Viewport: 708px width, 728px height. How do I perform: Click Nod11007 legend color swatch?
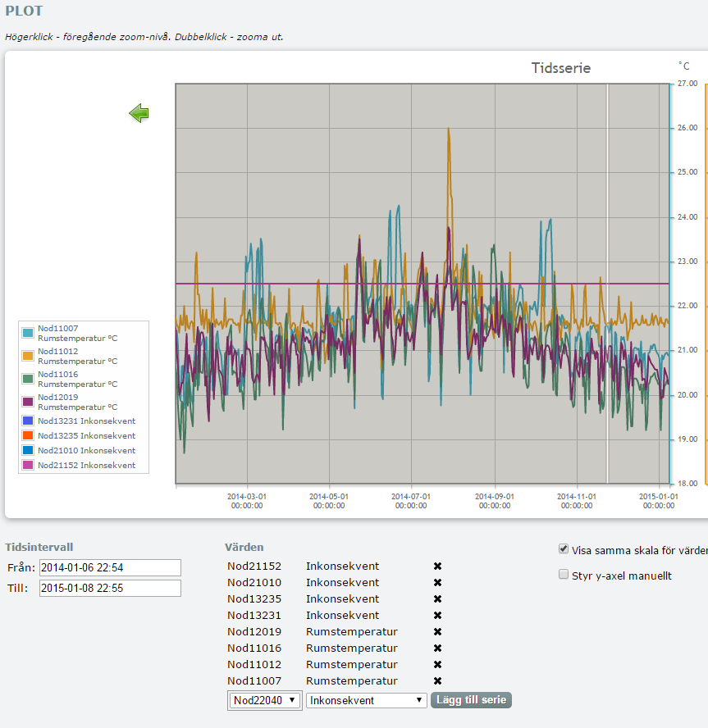click(28, 333)
